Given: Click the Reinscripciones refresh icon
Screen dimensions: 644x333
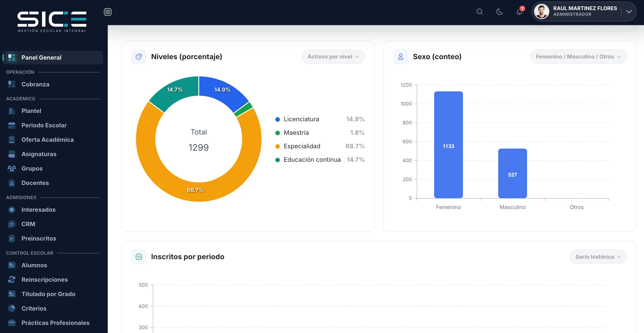Looking at the screenshot, I should coord(11,280).
